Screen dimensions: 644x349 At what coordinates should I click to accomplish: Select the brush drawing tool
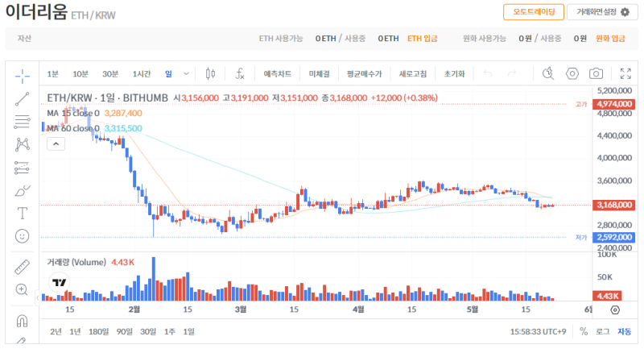click(x=23, y=191)
